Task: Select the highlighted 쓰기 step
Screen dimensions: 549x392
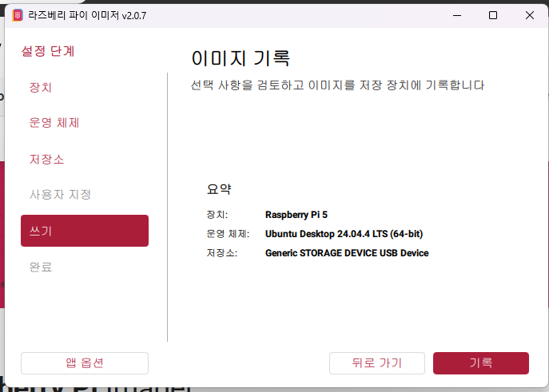Action: 85,231
